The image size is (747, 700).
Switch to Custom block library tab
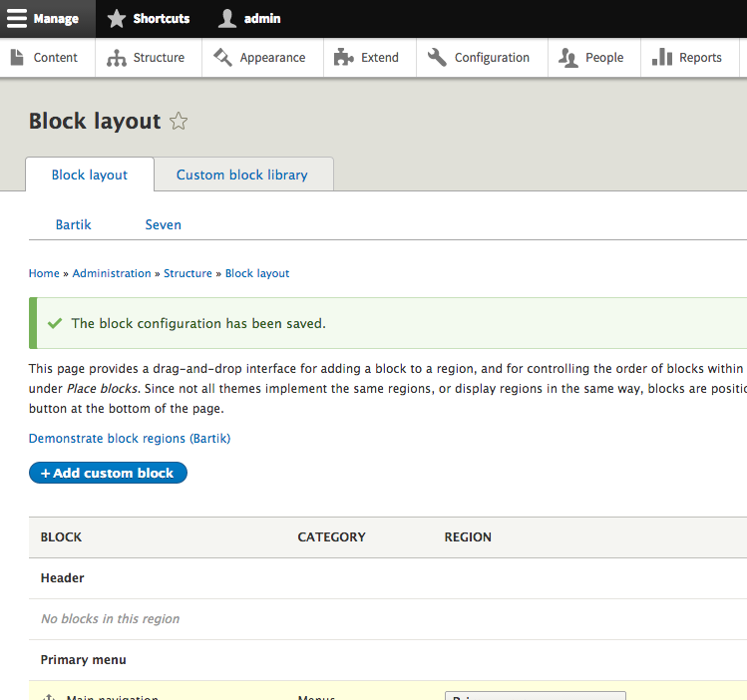pyautogui.click(x=242, y=175)
